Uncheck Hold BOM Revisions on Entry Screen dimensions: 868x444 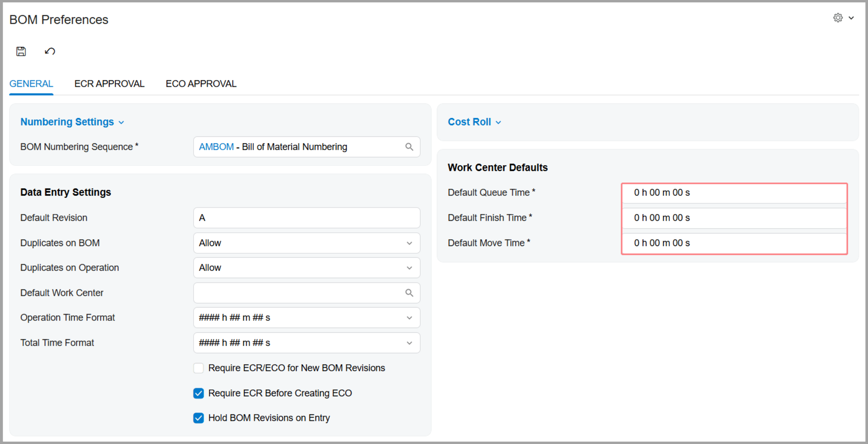(x=199, y=418)
